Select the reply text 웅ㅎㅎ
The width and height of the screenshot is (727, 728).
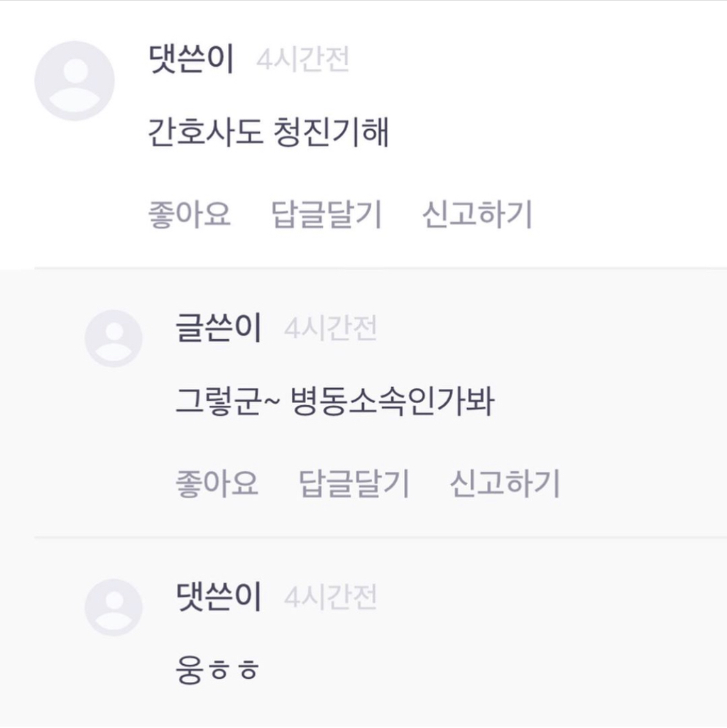click(217, 671)
